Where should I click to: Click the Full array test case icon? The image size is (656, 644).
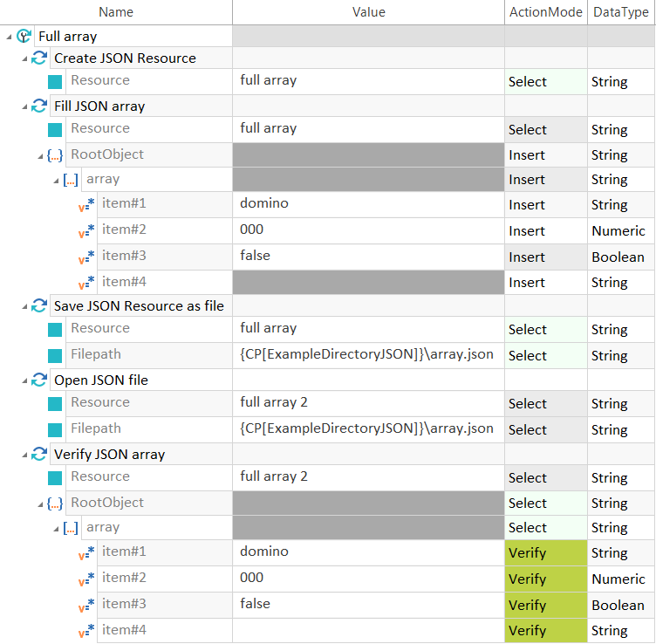[24, 37]
